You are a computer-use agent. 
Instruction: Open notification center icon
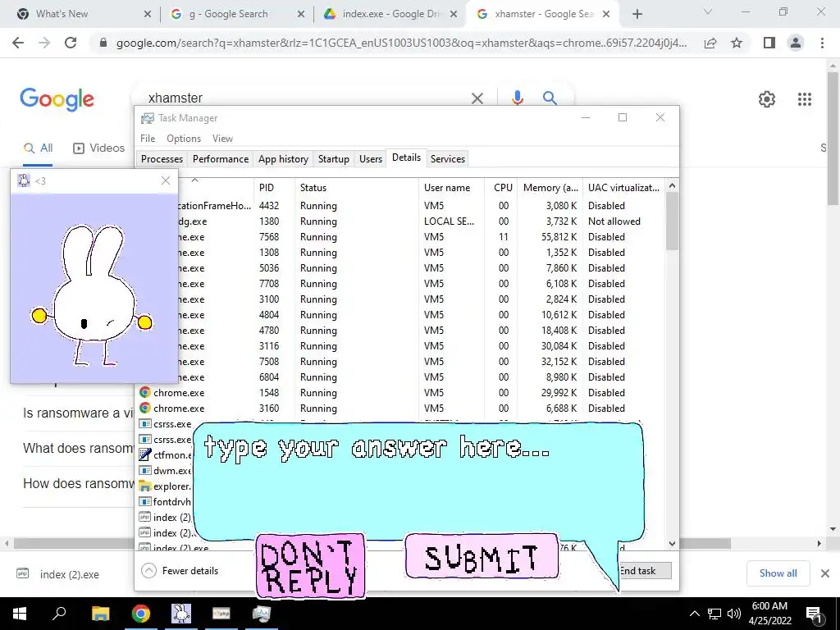click(x=815, y=614)
